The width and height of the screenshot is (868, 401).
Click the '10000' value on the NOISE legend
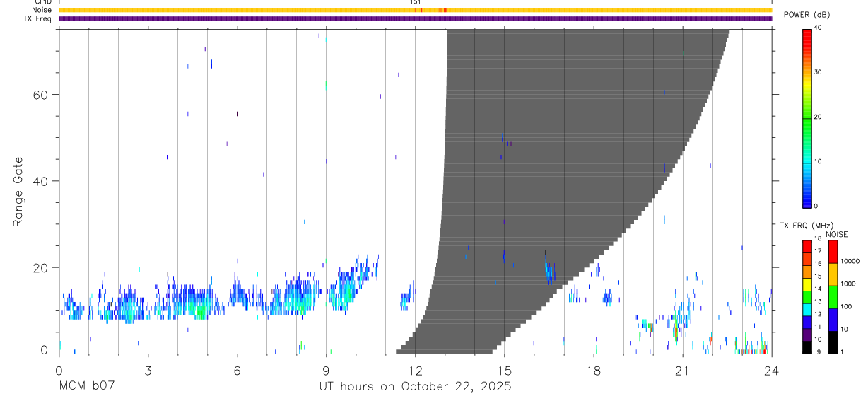pyautogui.click(x=849, y=261)
